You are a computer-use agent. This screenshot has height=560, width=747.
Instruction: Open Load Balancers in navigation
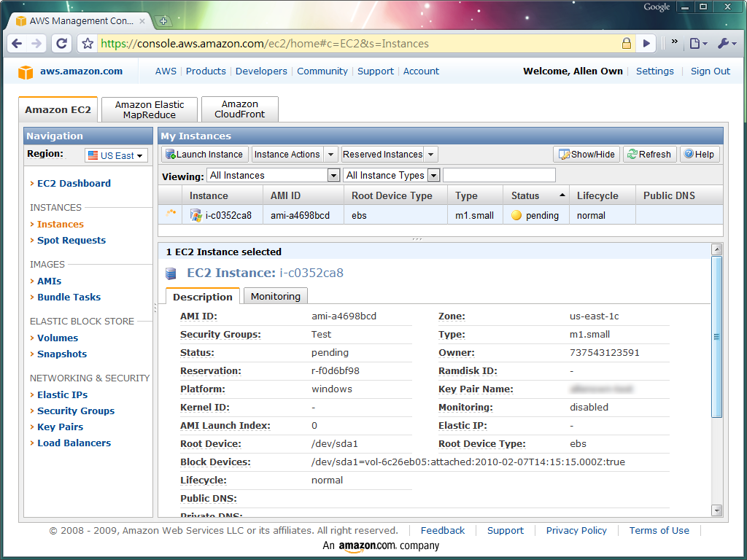tap(74, 443)
